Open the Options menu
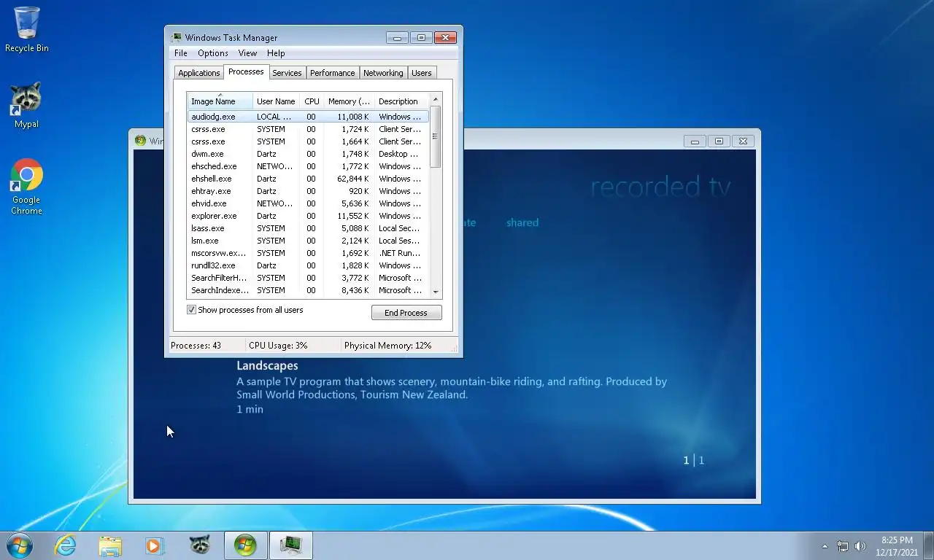Screen dimensions: 934x560 [213, 53]
